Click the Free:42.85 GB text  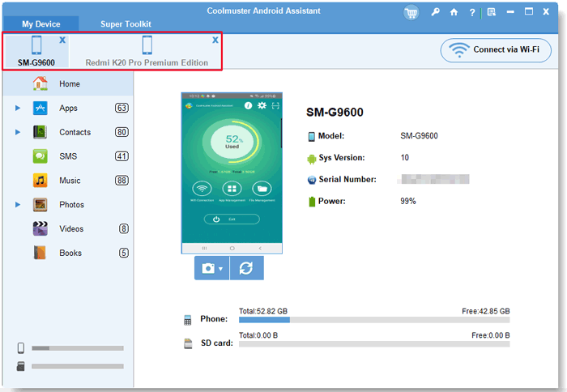pyautogui.click(x=486, y=311)
